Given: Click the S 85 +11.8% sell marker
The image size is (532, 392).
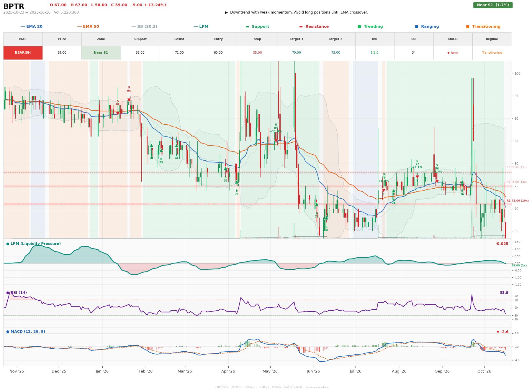Looking at the screenshot, I should click(276, 141).
